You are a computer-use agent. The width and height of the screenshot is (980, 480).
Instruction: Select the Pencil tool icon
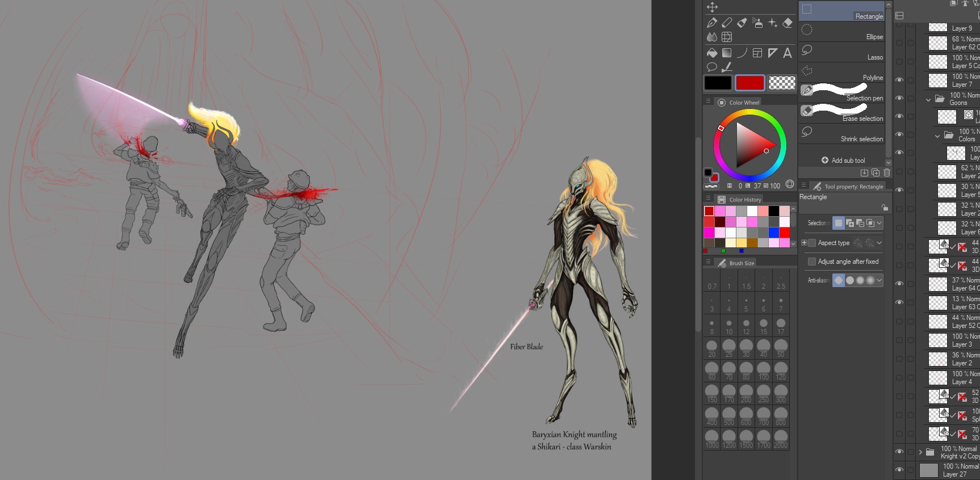727,23
